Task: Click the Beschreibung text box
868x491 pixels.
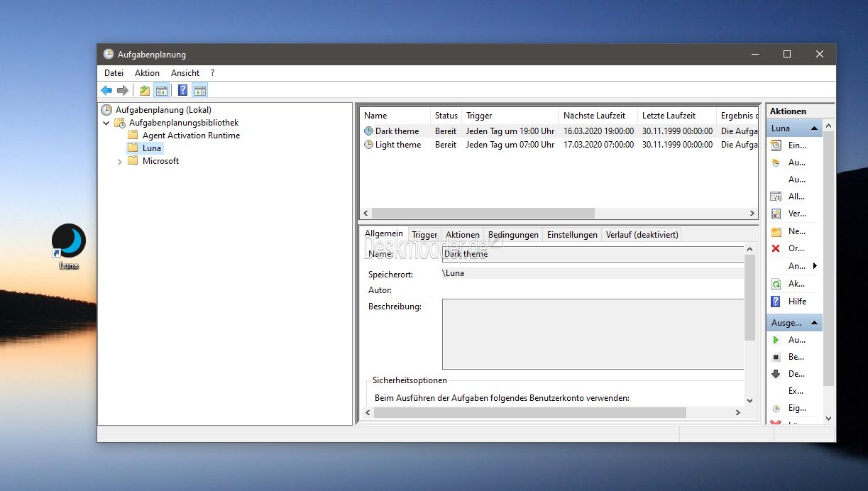Action: [x=593, y=334]
